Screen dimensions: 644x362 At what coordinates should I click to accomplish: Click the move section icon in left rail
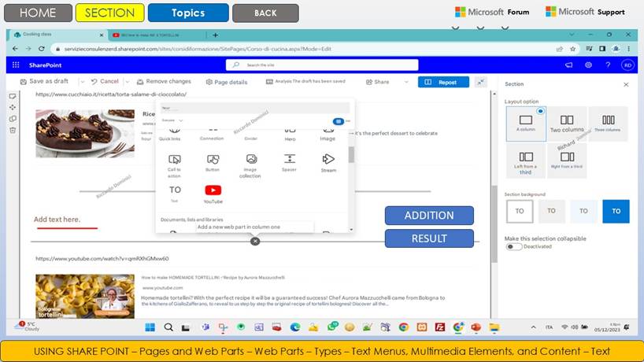(x=13, y=107)
